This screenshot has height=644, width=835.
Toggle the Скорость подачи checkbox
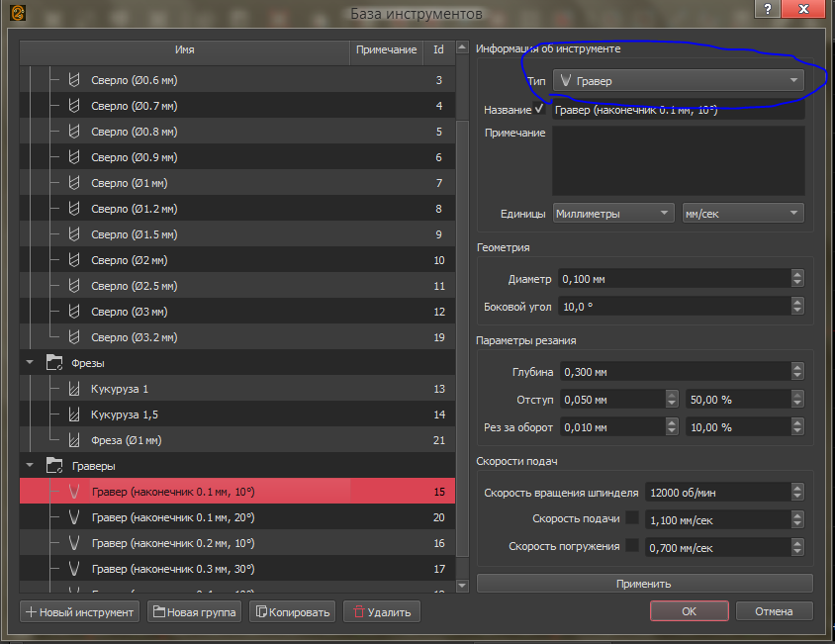[632, 517]
